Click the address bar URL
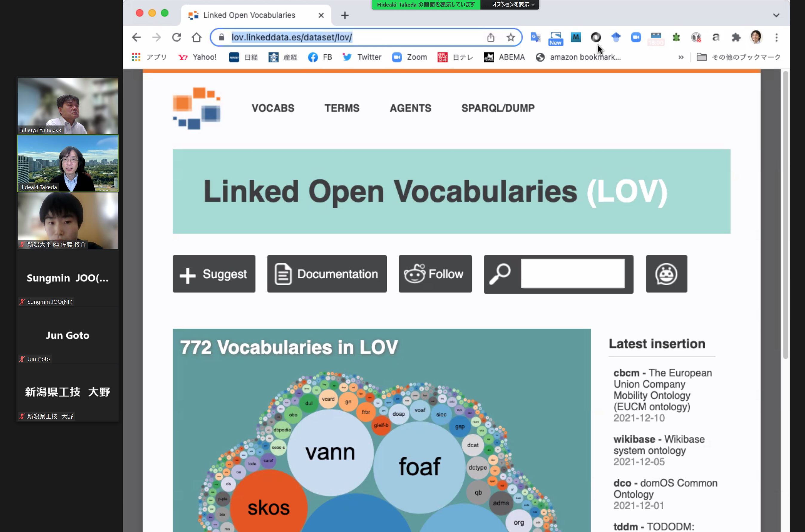Viewport: 805px width, 532px height. 292,37
